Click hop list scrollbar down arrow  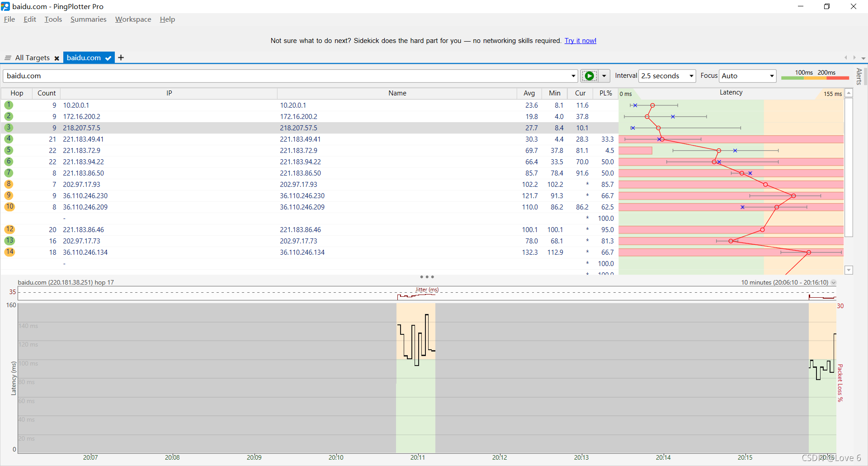(849, 270)
